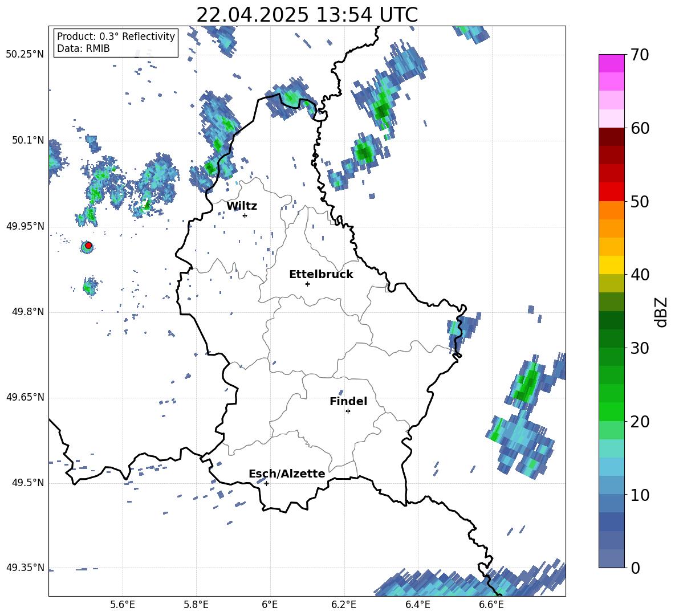Click the dark red colorbar segment below 60
Viewport: 675px width, 616px height.
[611, 137]
